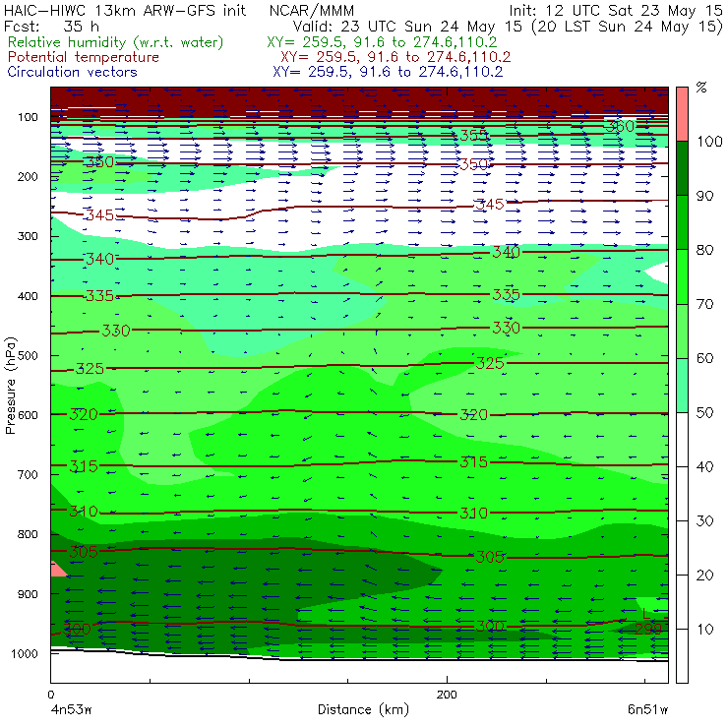728x728 pixels.
Task: Click the white 40–50% colorbar segment
Action: (x=682, y=439)
